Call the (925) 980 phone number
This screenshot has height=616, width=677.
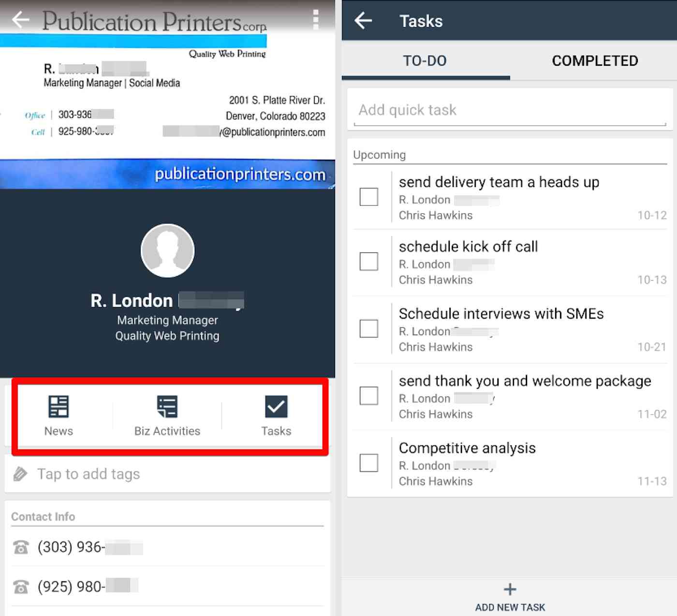click(x=88, y=587)
